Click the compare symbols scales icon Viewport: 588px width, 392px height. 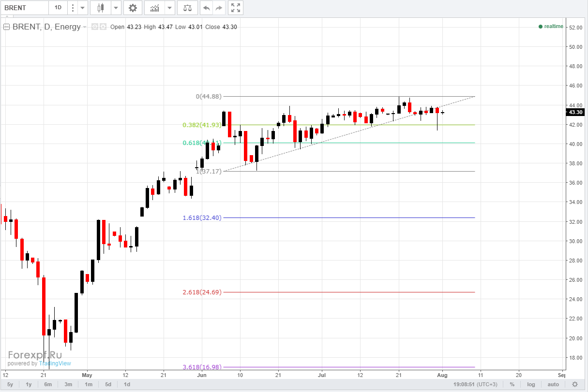click(187, 8)
